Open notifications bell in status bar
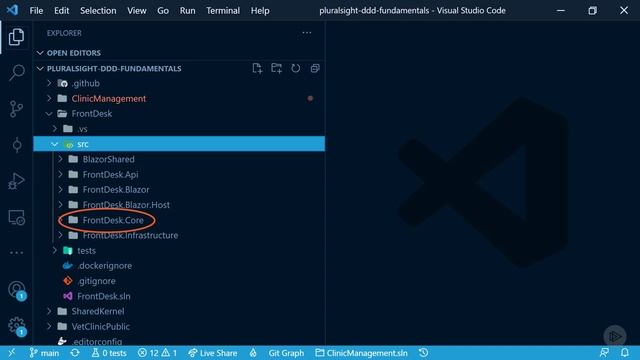 [624, 353]
